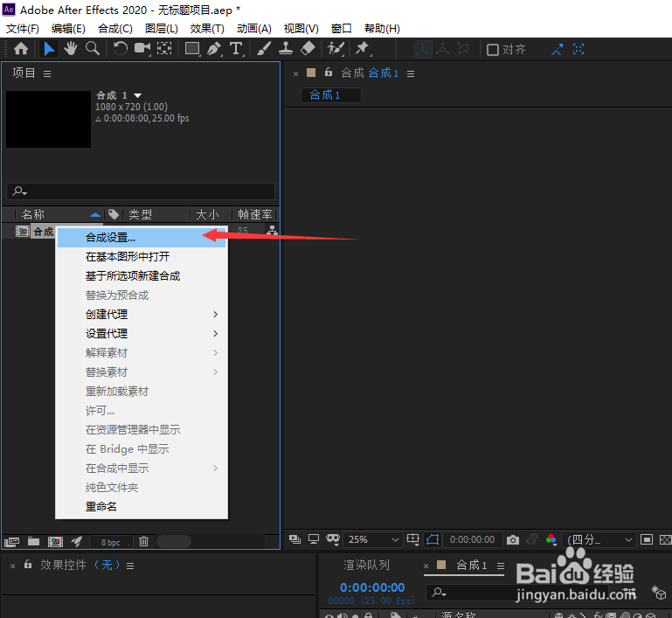
Task: Choose 在基本图形中打开 menu entry
Action: pos(142,257)
